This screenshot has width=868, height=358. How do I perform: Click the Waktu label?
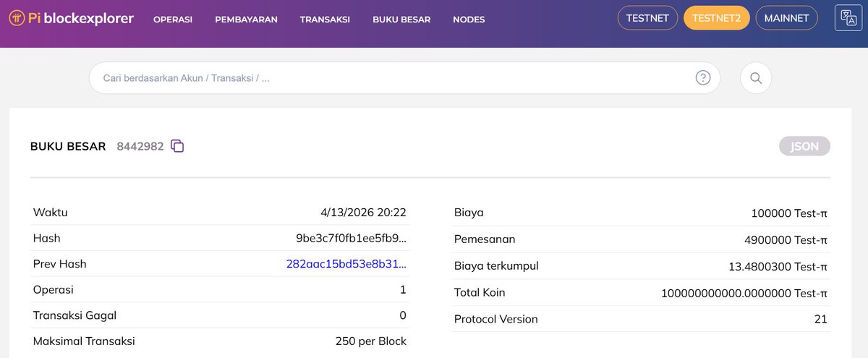[51, 213]
